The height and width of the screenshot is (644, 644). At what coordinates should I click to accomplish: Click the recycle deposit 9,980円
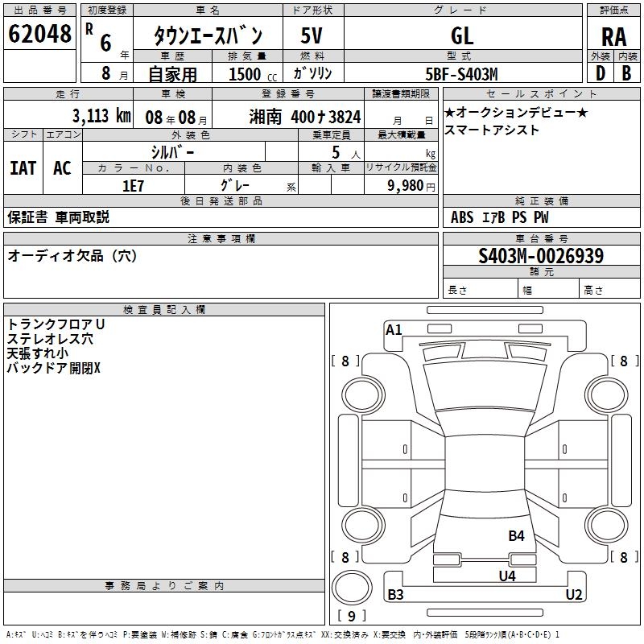pos(411,186)
